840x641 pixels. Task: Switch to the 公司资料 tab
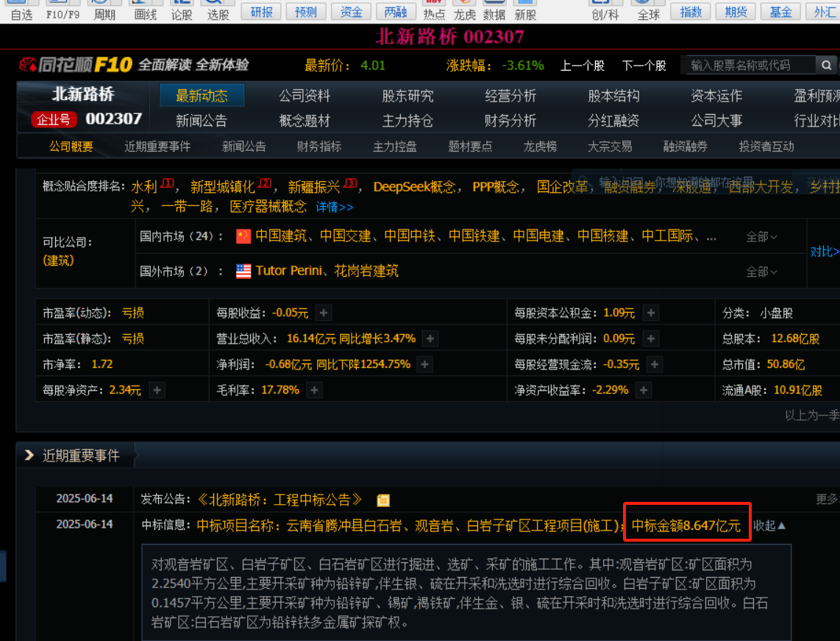(305, 96)
